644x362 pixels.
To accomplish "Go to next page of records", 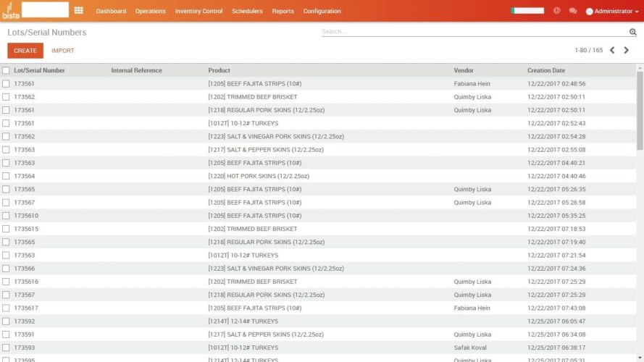I will click(627, 51).
